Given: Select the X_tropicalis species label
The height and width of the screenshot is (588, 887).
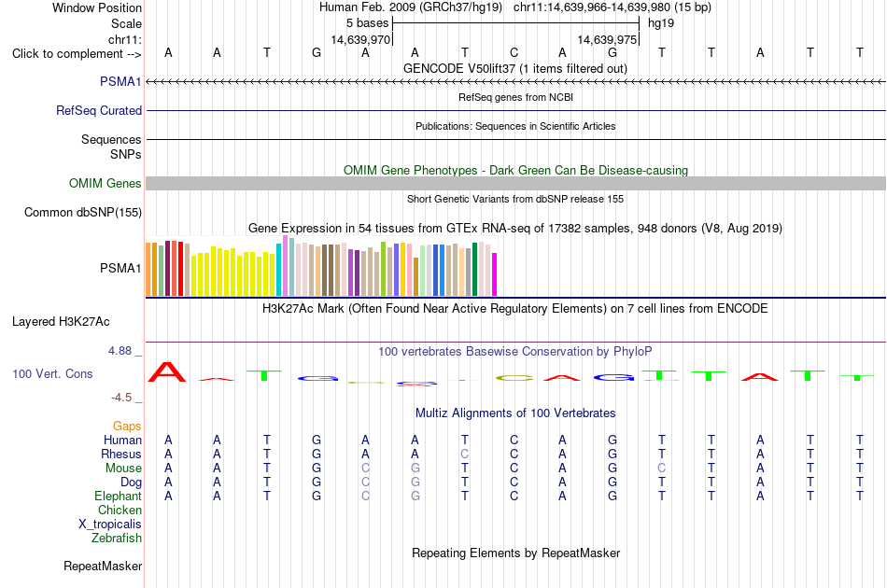Looking at the screenshot, I should point(110,525).
